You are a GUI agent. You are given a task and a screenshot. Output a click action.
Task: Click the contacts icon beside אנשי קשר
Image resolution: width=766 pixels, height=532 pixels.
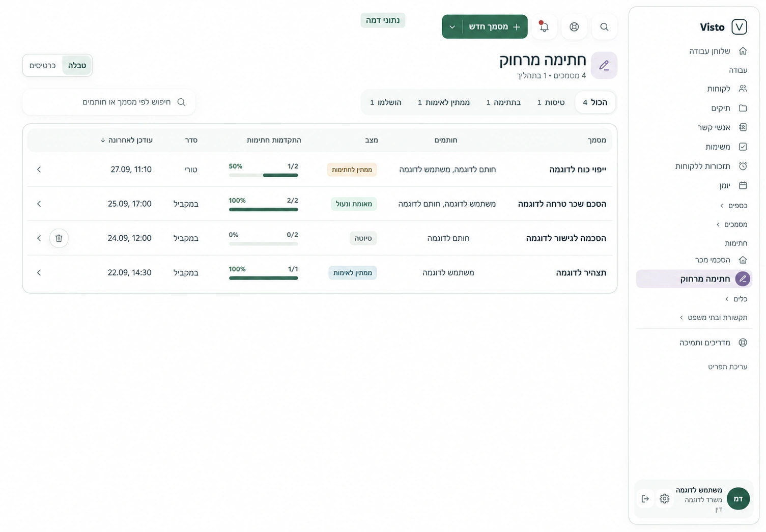point(743,127)
